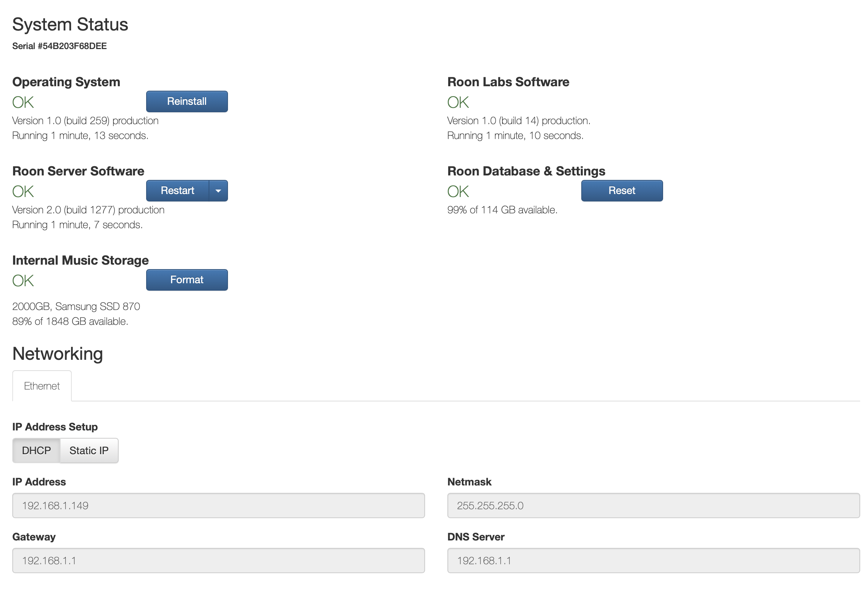Click OK status under Roon Server Software
Viewport: 868px width, 591px height.
click(x=23, y=191)
